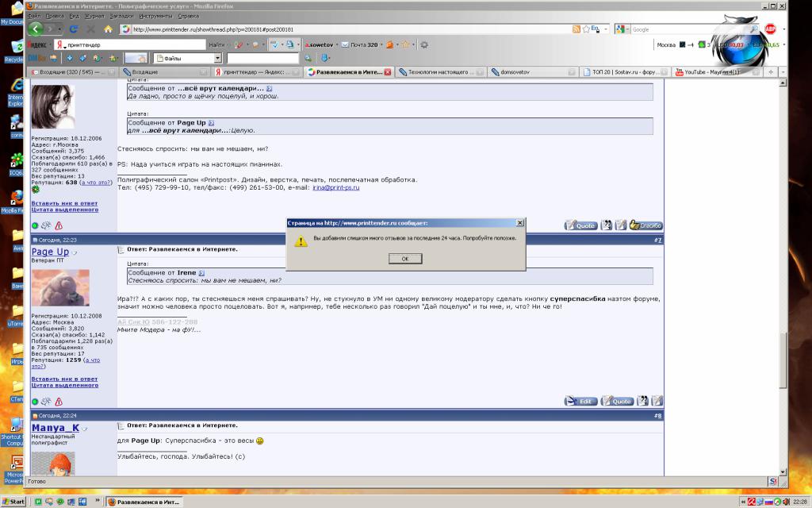Click the Quote button on Page Up's post
The image size is (812, 508).
click(617, 401)
